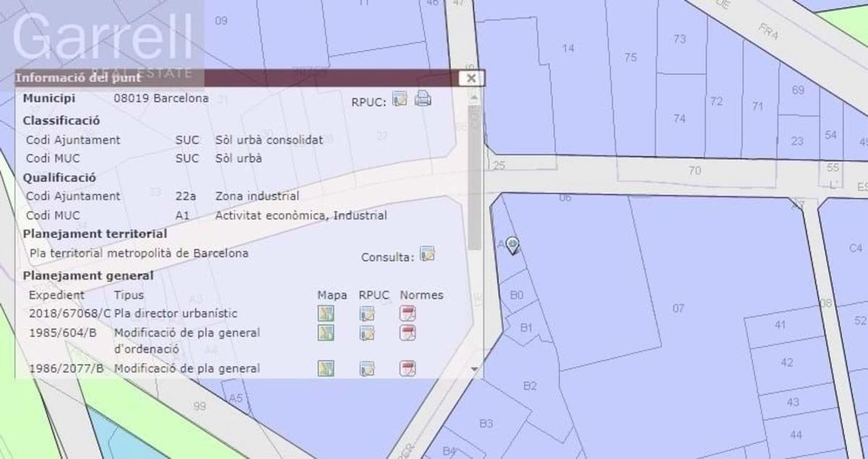Open the RPUC document icon beside Municipi
Screen dimensions: 868x459
[400, 99]
